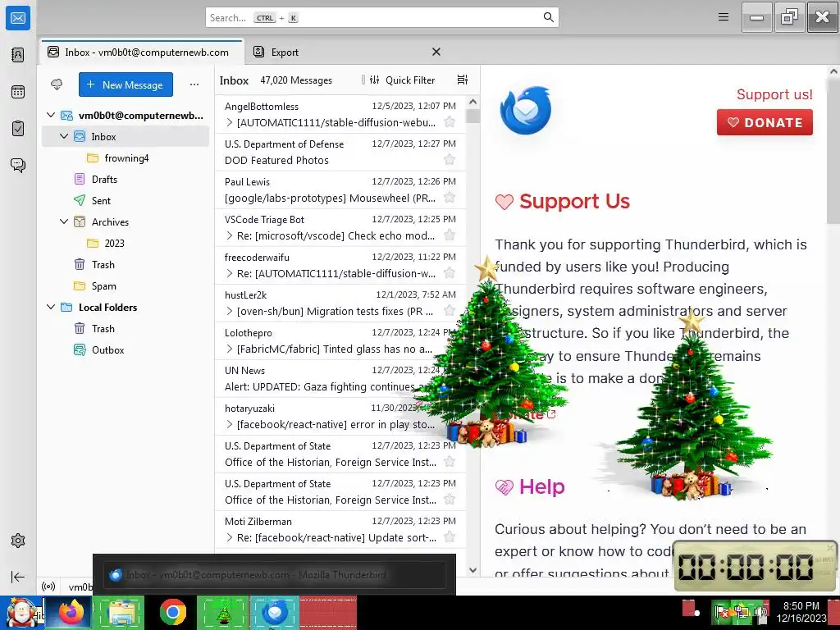Open the Calendar space
Image resolution: width=840 pixels, height=630 pixels.
[x=18, y=92]
